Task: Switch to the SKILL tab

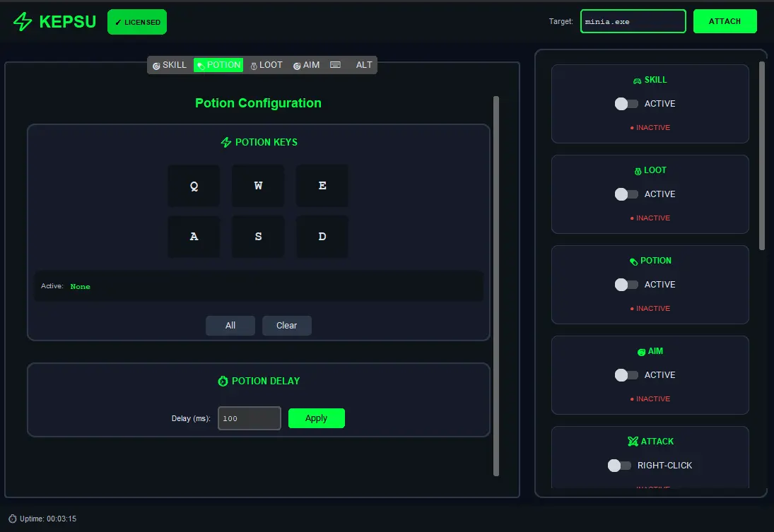Action: coord(170,65)
